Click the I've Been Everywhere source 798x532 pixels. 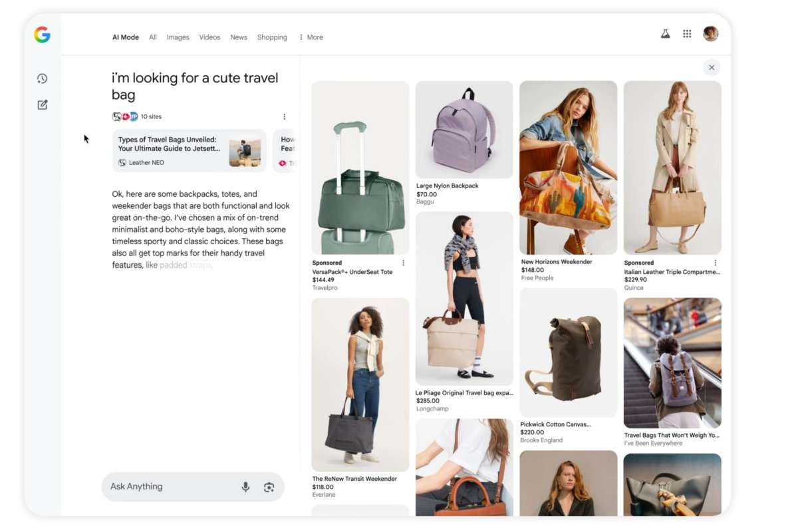click(653, 444)
